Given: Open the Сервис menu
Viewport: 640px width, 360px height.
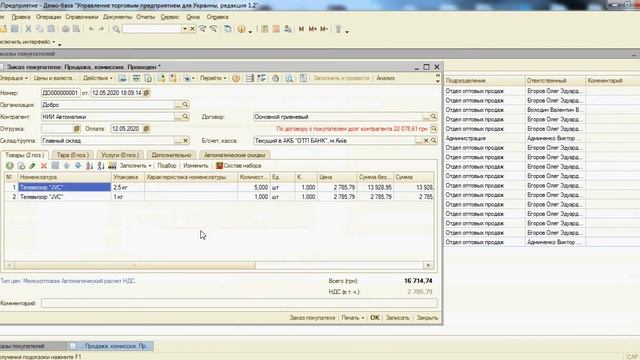Looking at the screenshot, I should point(170,17).
